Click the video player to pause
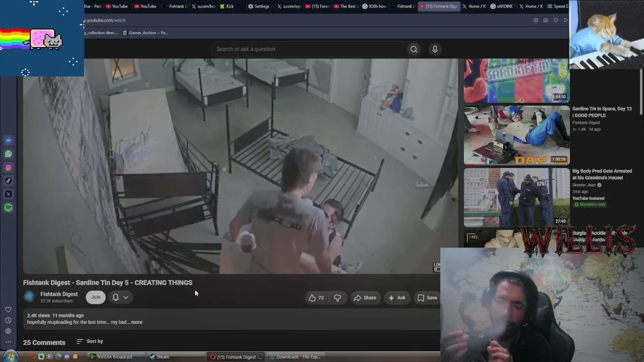The image size is (644, 362). (240, 166)
